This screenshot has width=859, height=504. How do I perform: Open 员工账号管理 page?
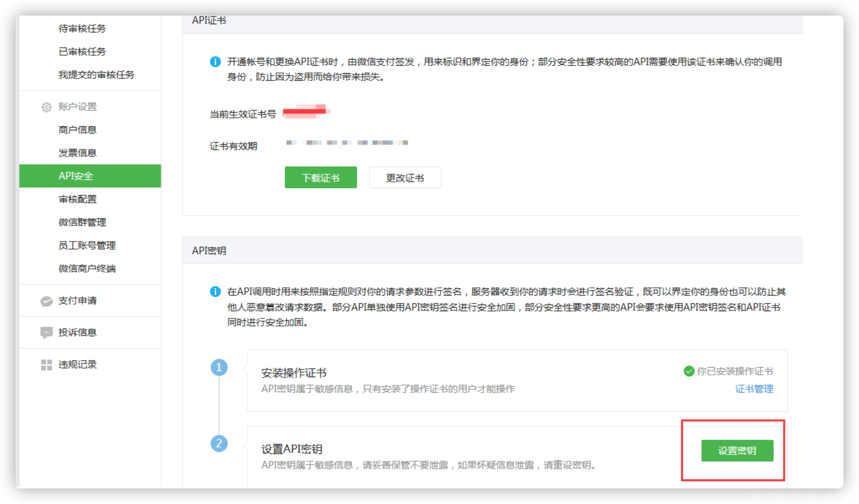click(x=87, y=246)
